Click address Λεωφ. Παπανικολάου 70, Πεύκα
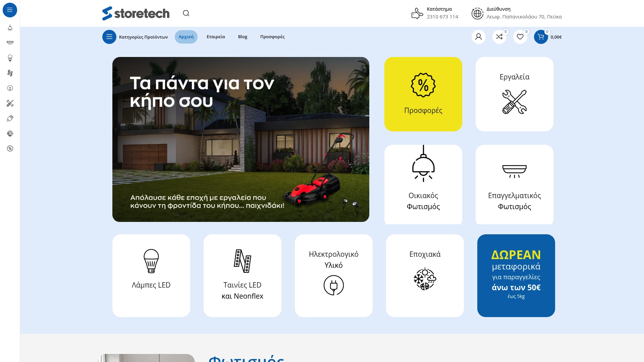The height and width of the screenshot is (362, 644). click(x=524, y=17)
